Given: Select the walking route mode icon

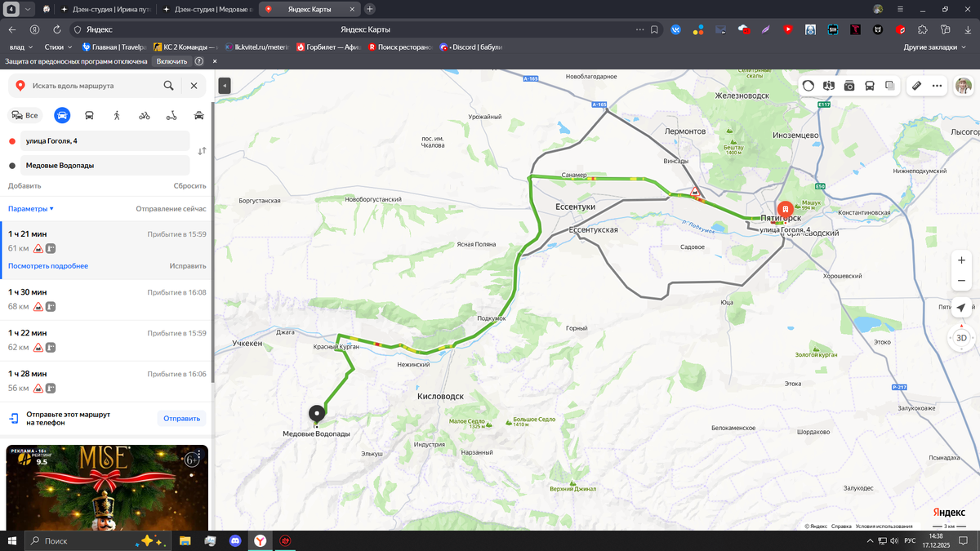Looking at the screenshot, I should [x=117, y=115].
